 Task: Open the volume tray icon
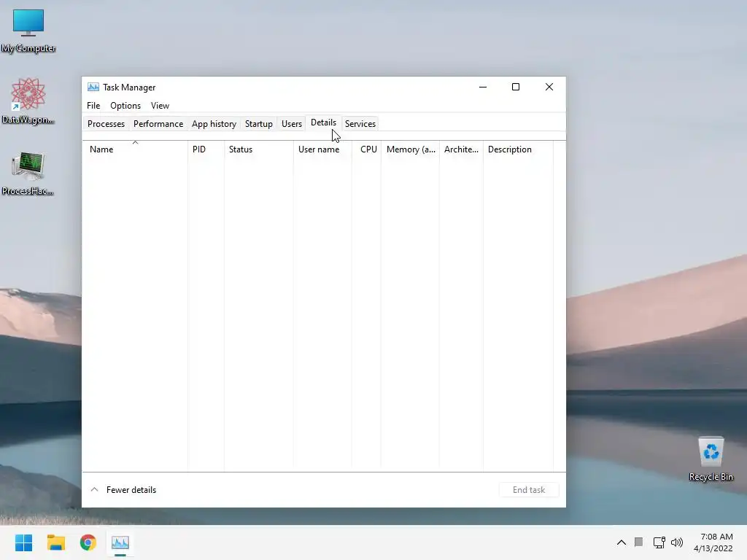coord(676,542)
